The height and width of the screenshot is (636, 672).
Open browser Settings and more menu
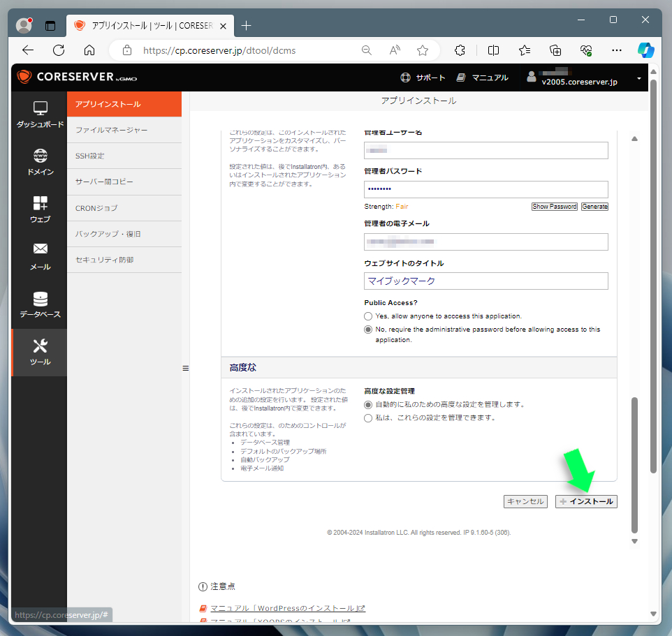pyautogui.click(x=617, y=50)
